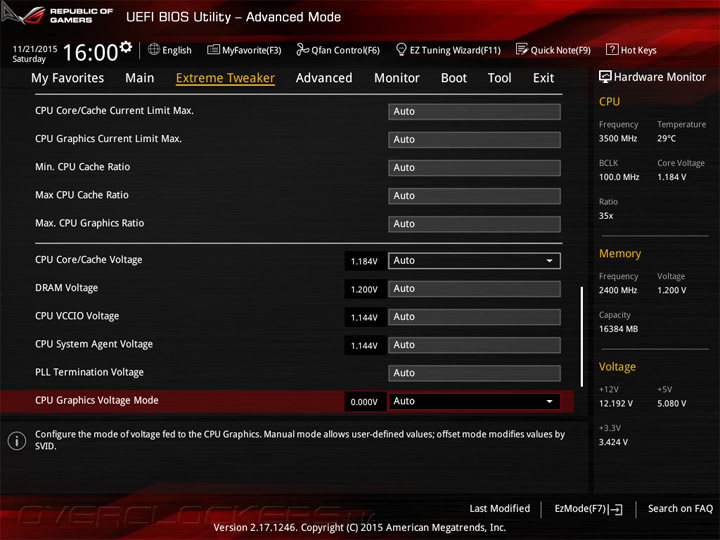Click the Max. CPU Graphics Ratio field
Screen dimensions: 720x540
coord(474,224)
